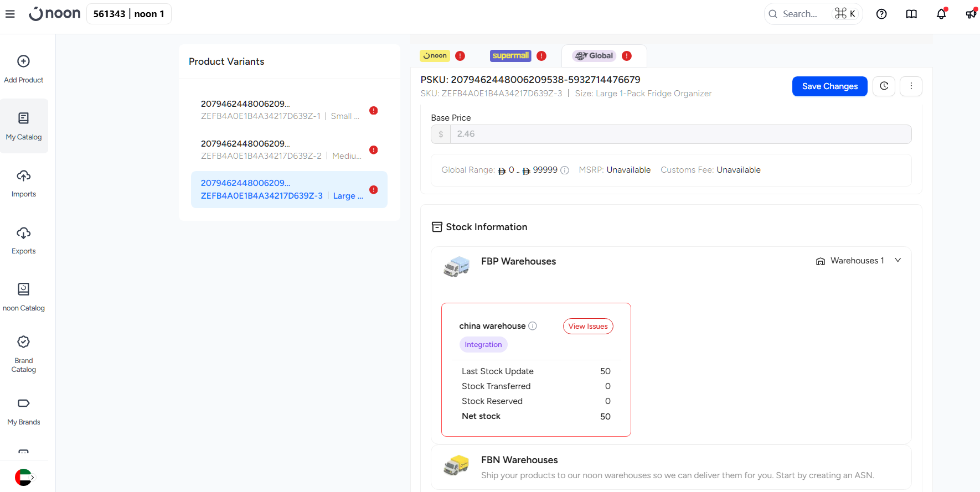Open the 561343 | noon 1 store selector
The image size is (980, 492).
[x=129, y=14]
